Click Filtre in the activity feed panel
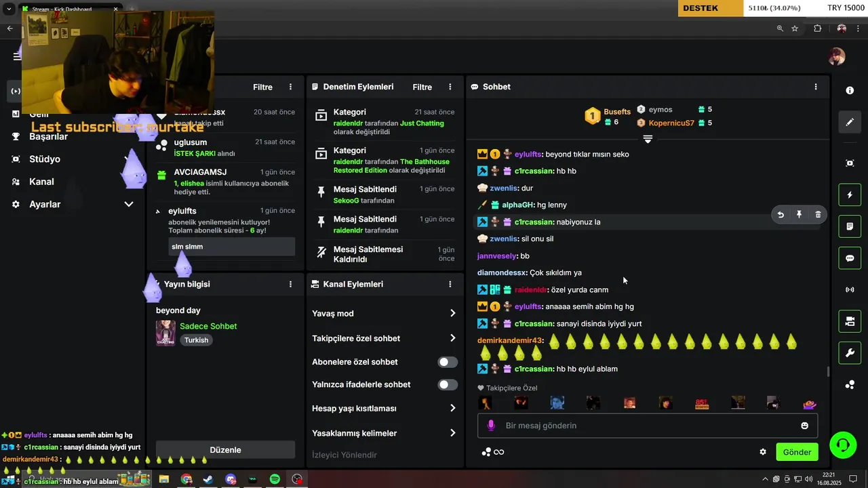868x488 pixels. point(262,87)
